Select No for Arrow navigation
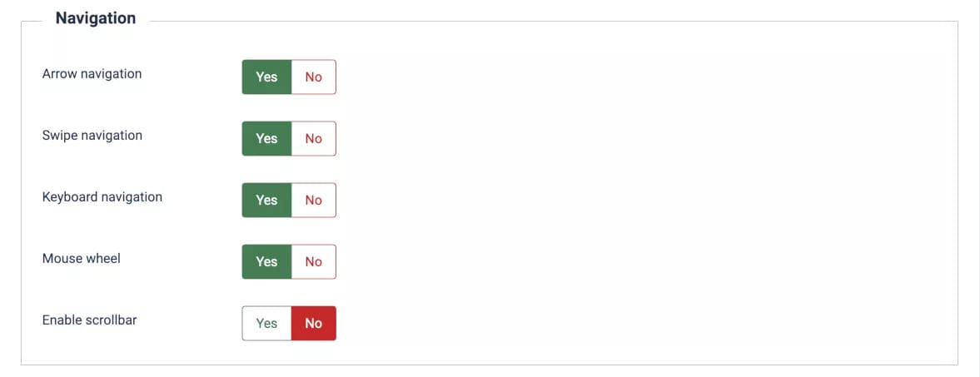The width and height of the screenshot is (980, 377). click(x=313, y=77)
